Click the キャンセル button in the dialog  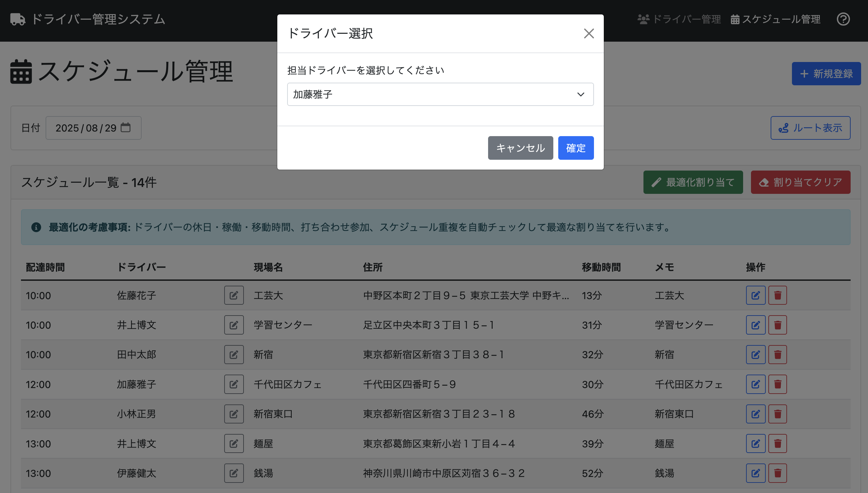point(520,148)
